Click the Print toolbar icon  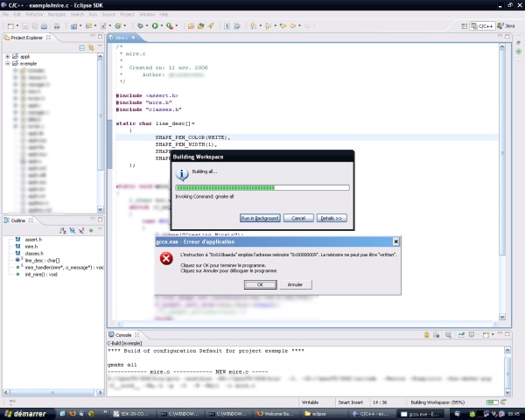(x=45, y=26)
